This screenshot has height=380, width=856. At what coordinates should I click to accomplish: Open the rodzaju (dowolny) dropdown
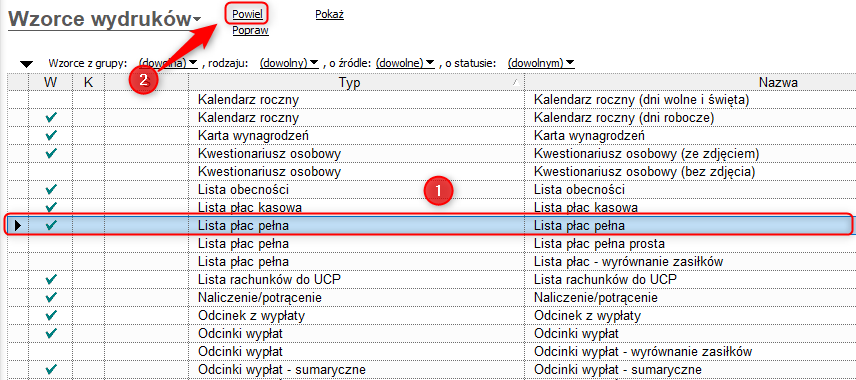[x=289, y=63]
